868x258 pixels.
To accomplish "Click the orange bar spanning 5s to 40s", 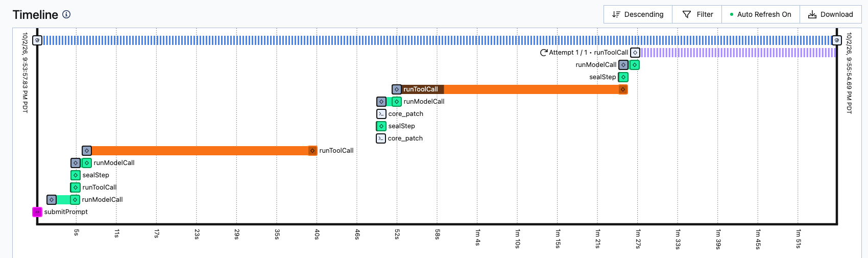I will 200,151.
